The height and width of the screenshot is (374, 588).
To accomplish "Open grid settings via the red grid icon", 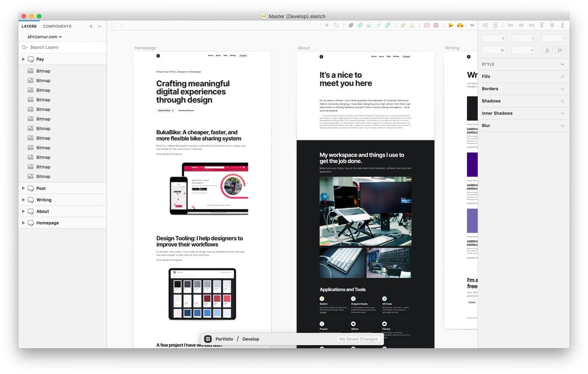I will [427, 25].
